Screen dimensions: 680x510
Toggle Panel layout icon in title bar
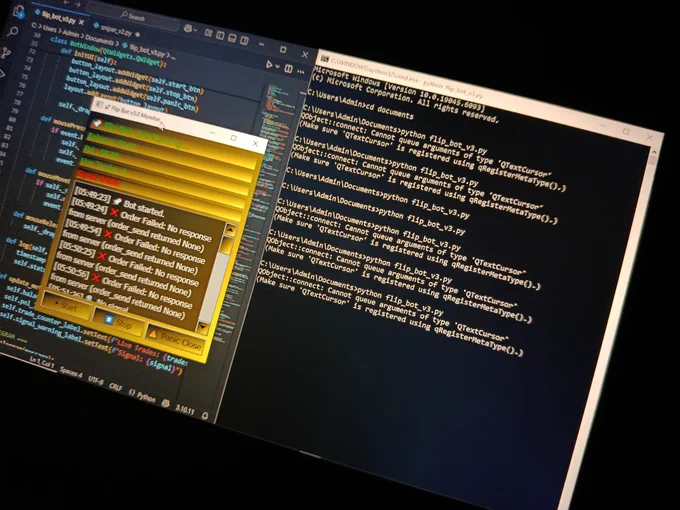232,38
